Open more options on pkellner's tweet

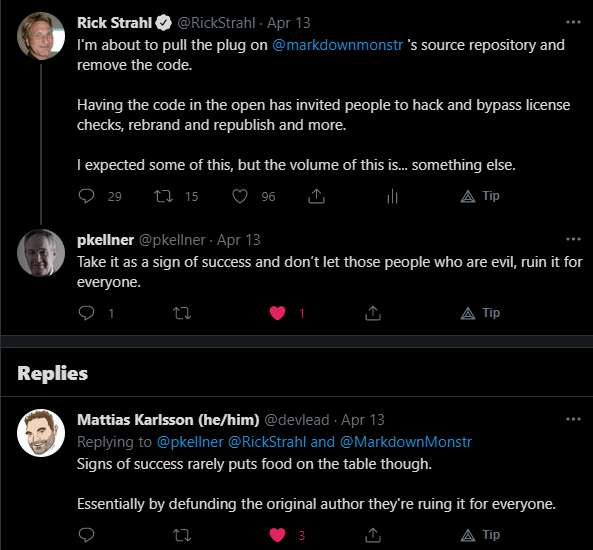click(x=573, y=239)
